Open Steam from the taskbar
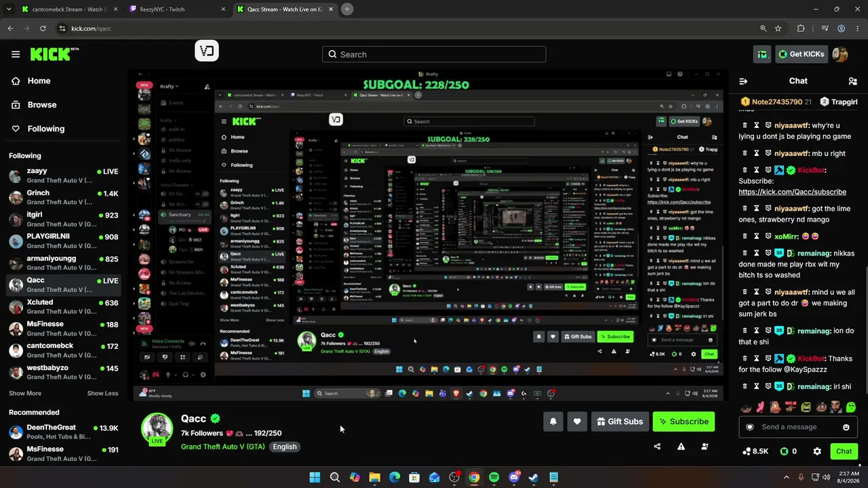Image resolution: width=868 pixels, height=488 pixels. point(534,478)
